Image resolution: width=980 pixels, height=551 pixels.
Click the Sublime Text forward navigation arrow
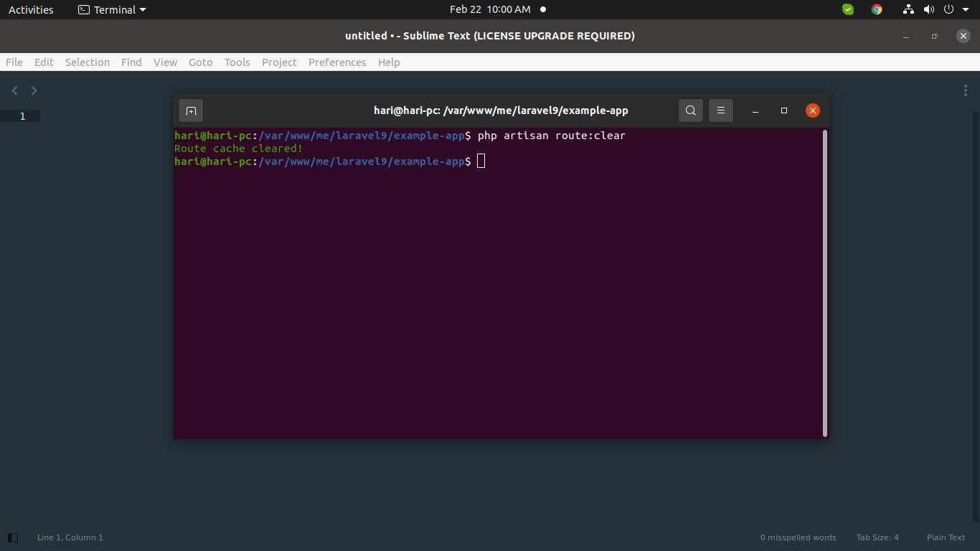tap(34, 90)
